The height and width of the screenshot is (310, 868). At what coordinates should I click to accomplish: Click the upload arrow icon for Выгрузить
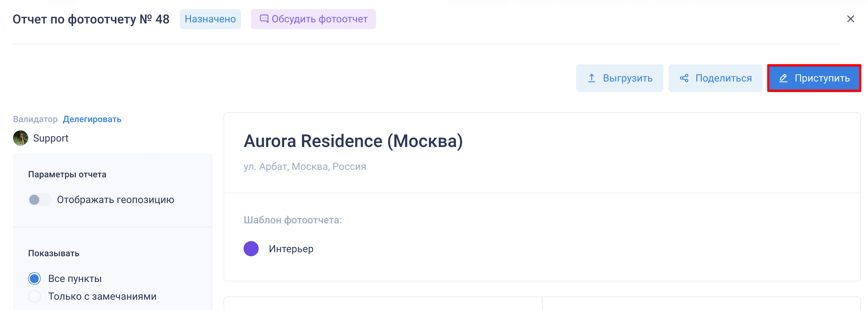point(591,78)
